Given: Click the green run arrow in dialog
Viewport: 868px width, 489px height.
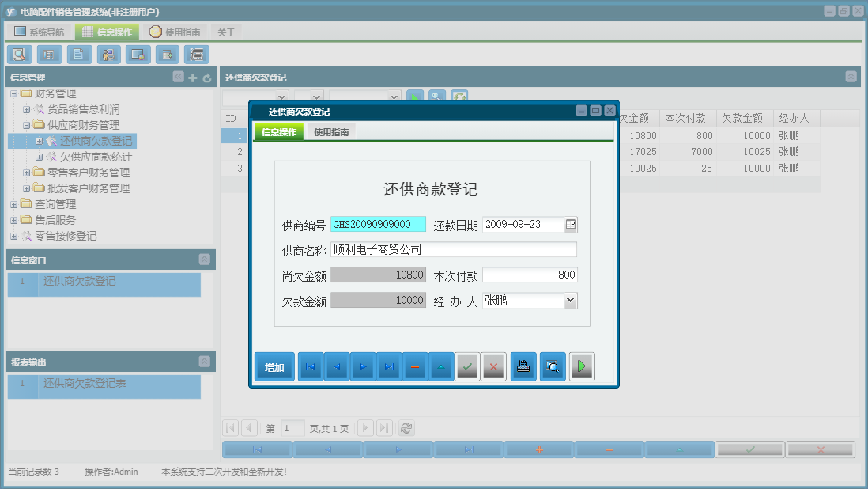Looking at the screenshot, I should (582, 366).
